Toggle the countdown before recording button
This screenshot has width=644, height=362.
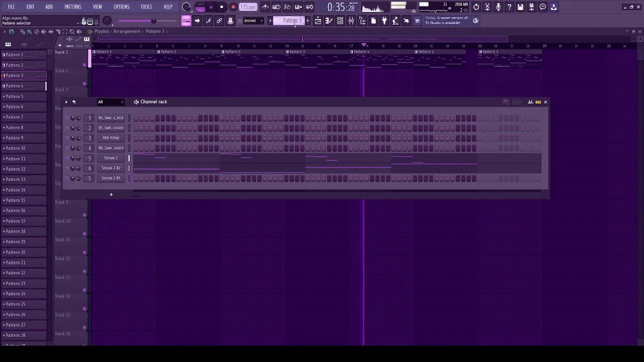(287, 7)
